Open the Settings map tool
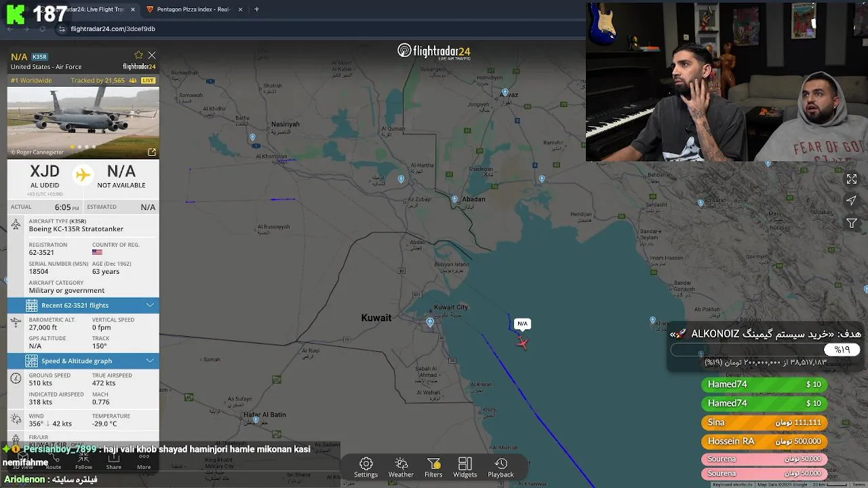Viewport: 868px width, 488px height. [x=366, y=468]
